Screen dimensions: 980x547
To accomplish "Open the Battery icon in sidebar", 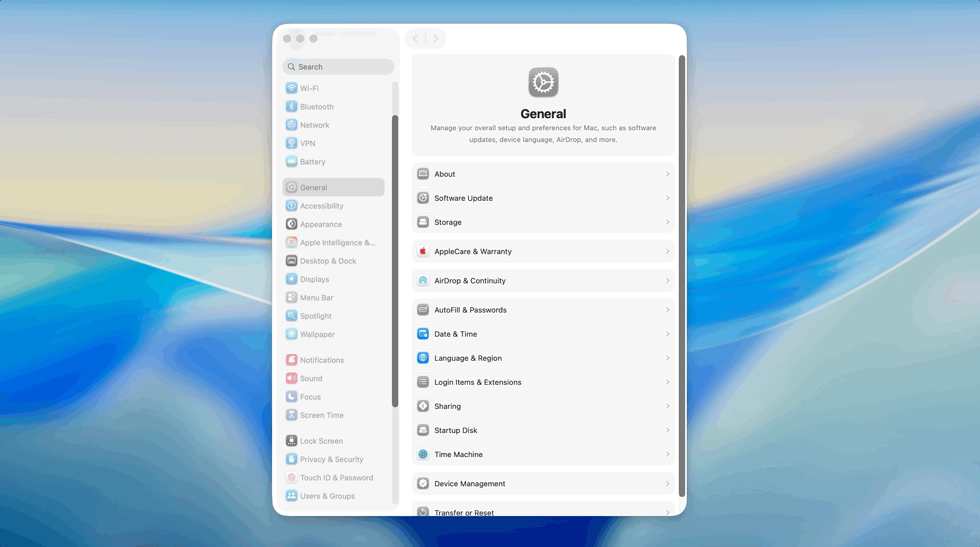I will pyautogui.click(x=291, y=162).
